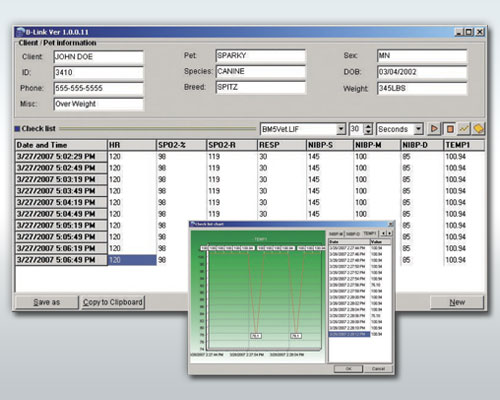The image size is (500, 400).
Task: Select the TEMP1 tab in chart dialog
Action: click(370, 233)
